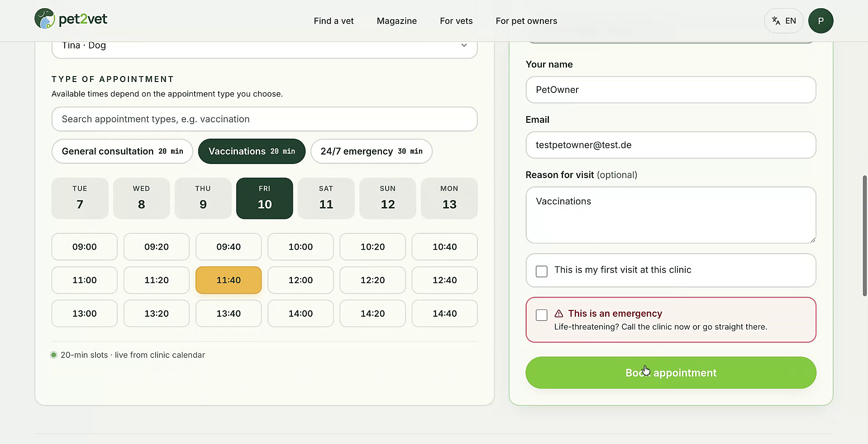
Task: Open the For vets menu item
Action: tap(456, 21)
